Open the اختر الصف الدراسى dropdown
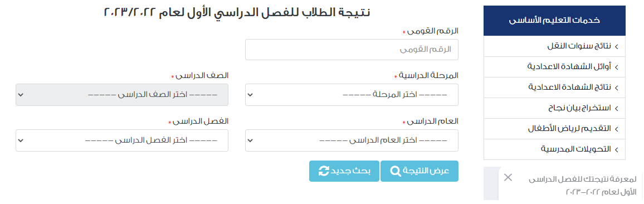The width and height of the screenshot is (644, 204). pos(122,95)
